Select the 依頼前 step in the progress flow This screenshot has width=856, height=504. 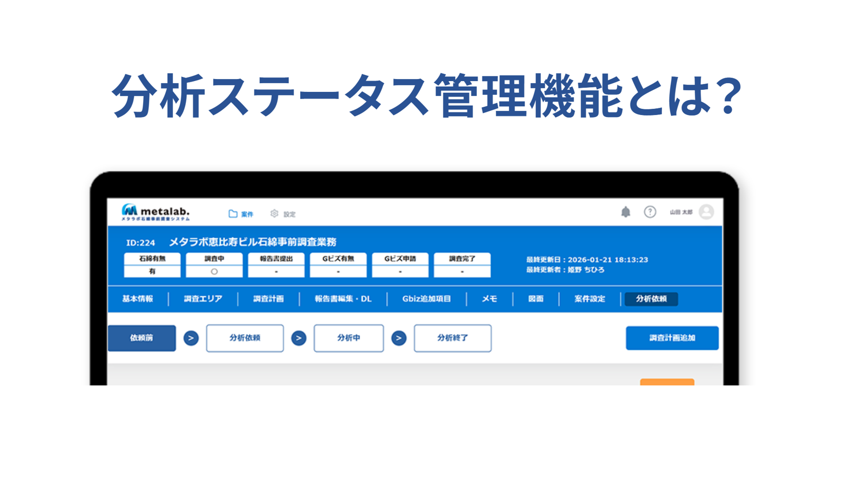click(x=142, y=338)
